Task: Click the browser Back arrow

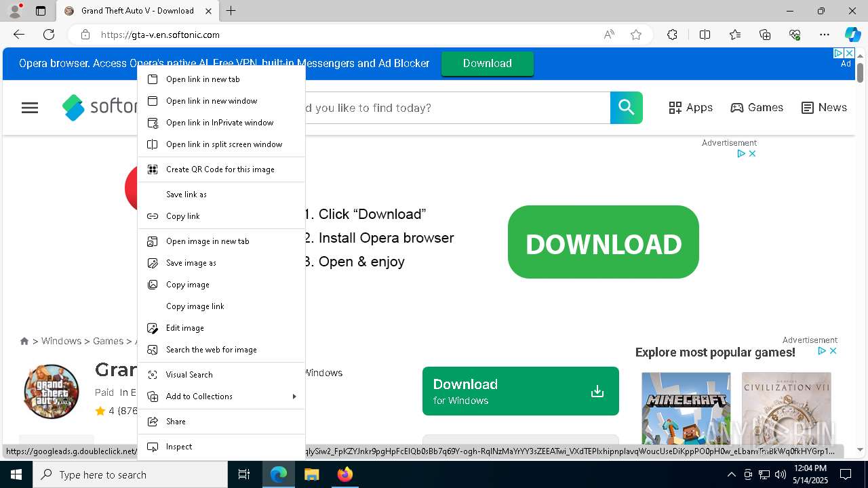Action: click(x=19, y=35)
